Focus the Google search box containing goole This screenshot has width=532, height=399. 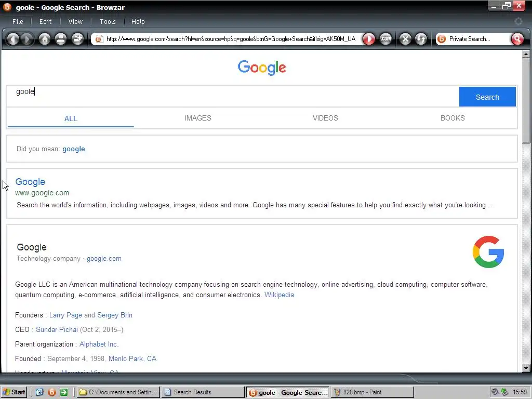(233, 96)
